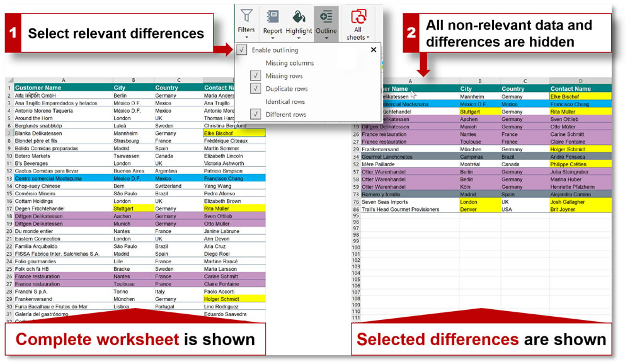Close the outlining options panel
630x364 pixels.
click(374, 50)
